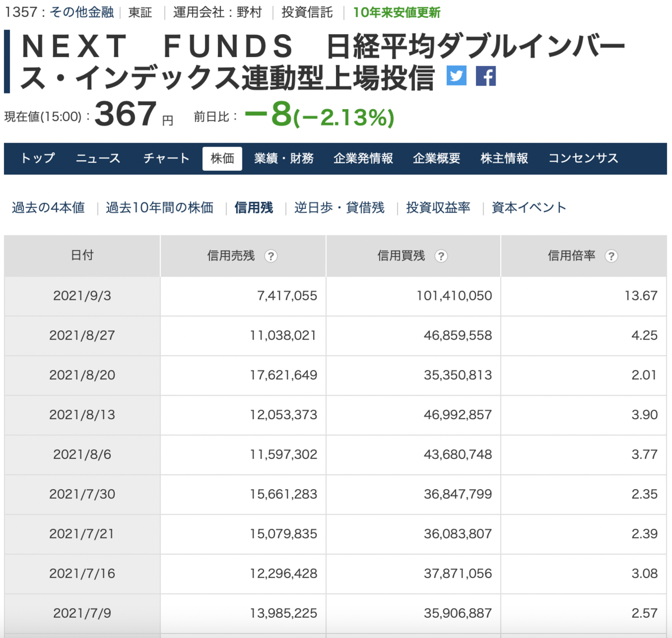
Task: Click the value 12,053,373
Action: 283,415
